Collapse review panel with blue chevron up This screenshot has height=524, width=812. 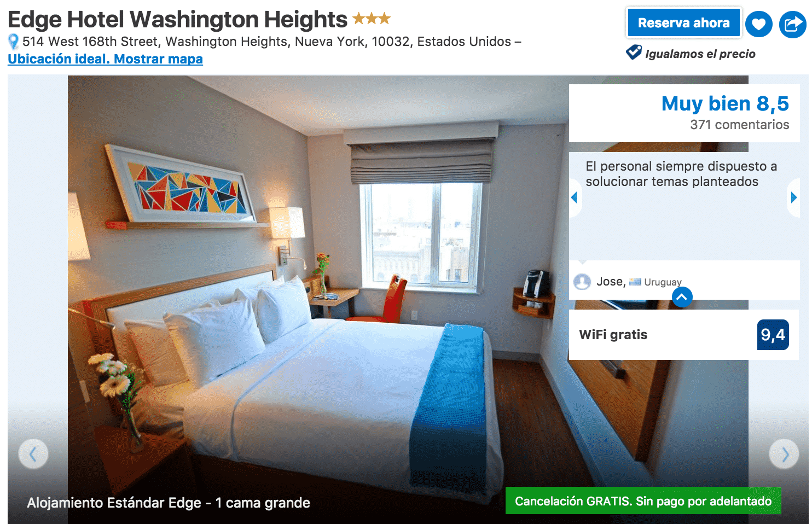click(x=682, y=297)
